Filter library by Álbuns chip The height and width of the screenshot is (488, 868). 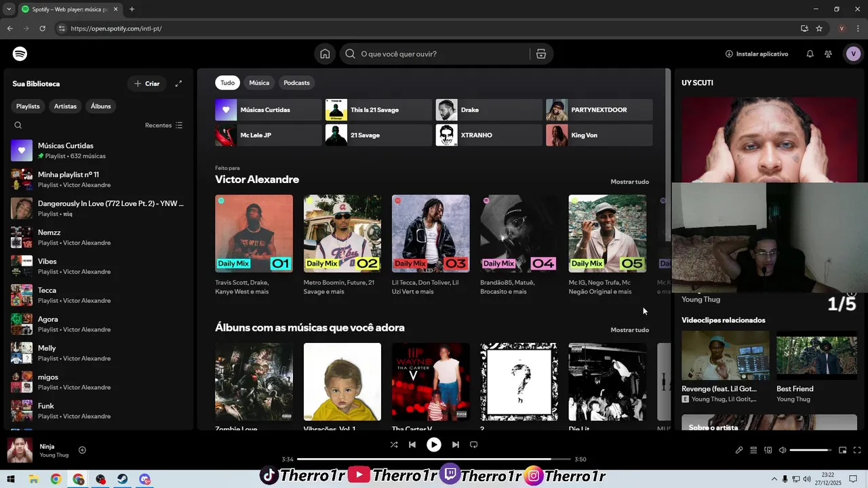(101, 106)
